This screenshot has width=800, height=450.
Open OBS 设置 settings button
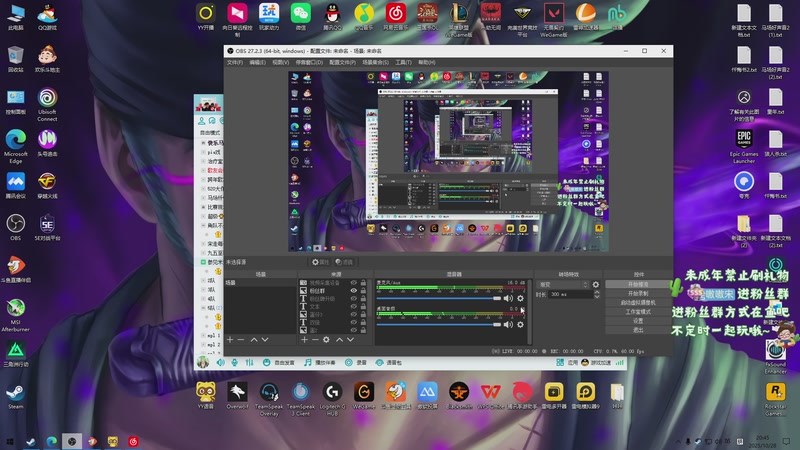point(638,321)
